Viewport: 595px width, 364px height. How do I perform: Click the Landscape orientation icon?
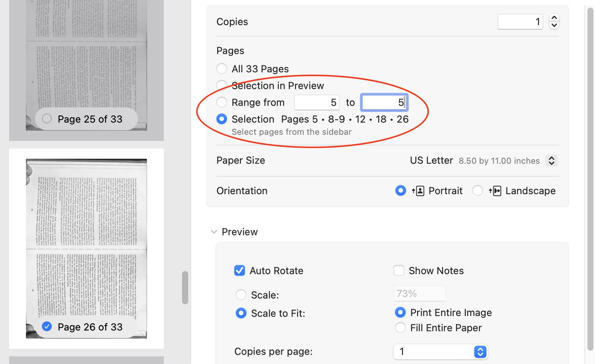(495, 191)
